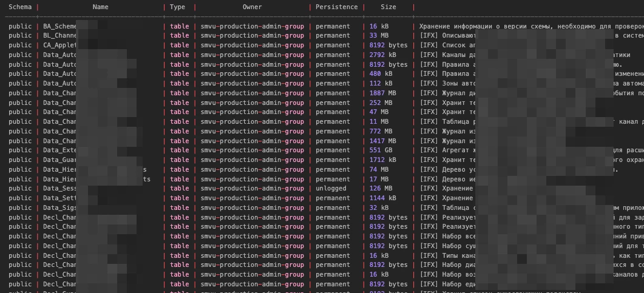Click the 1417 MB size value

coord(383,141)
